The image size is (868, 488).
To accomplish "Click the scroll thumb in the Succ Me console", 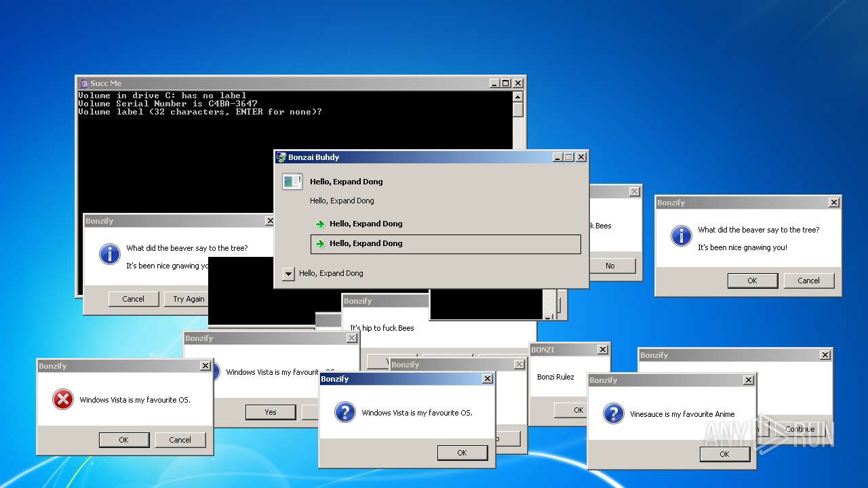I will click(x=518, y=110).
